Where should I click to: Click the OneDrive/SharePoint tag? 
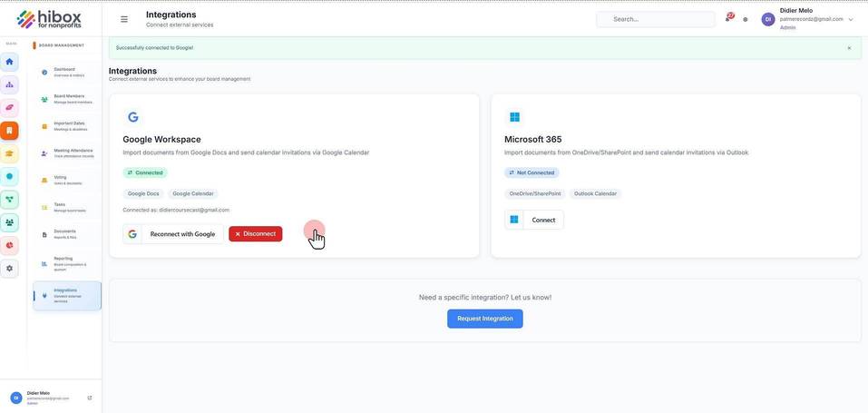pyautogui.click(x=535, y=194)
